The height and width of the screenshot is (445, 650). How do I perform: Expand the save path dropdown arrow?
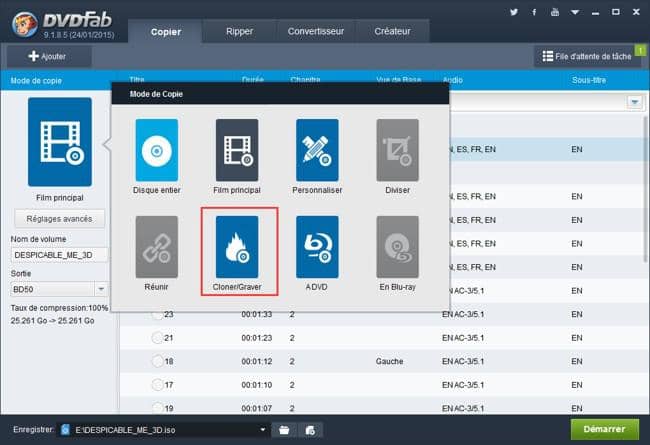point(262,430)
